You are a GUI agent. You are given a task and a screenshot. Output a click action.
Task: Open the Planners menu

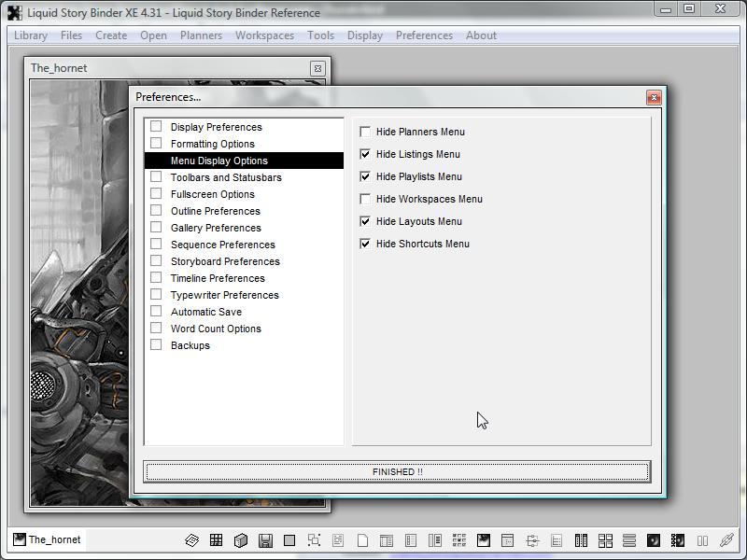(x=201, y=35)
